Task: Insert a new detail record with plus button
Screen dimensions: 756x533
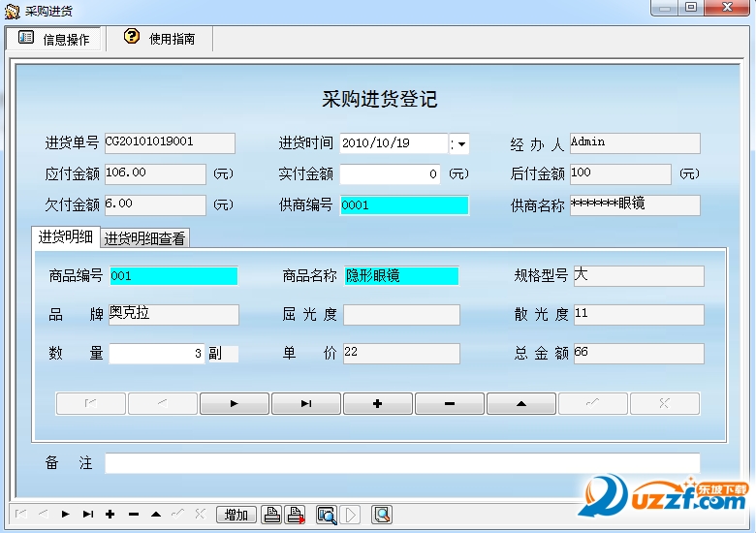Action: coord(378,403)
